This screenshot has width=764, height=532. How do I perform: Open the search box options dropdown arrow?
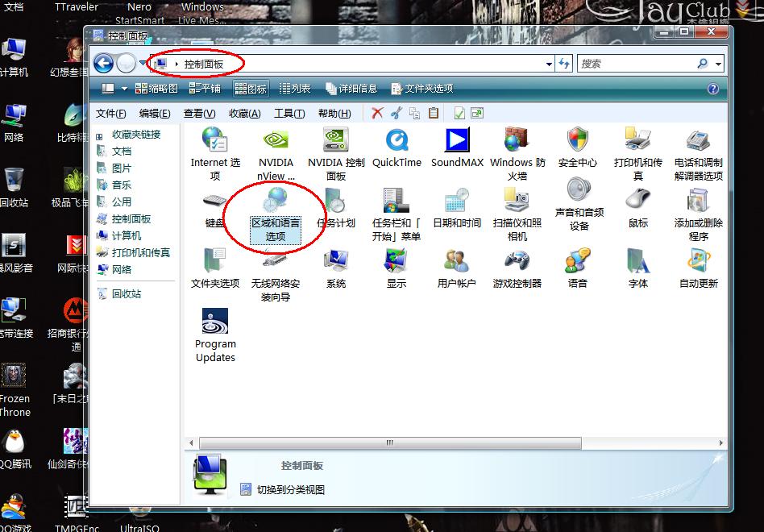pos(718,64)
